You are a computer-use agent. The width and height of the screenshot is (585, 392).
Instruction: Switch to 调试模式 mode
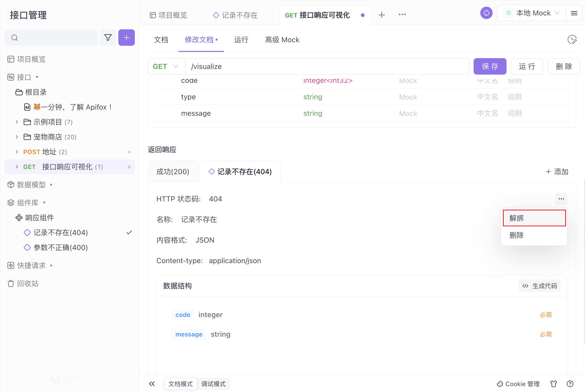pos(213,384)
